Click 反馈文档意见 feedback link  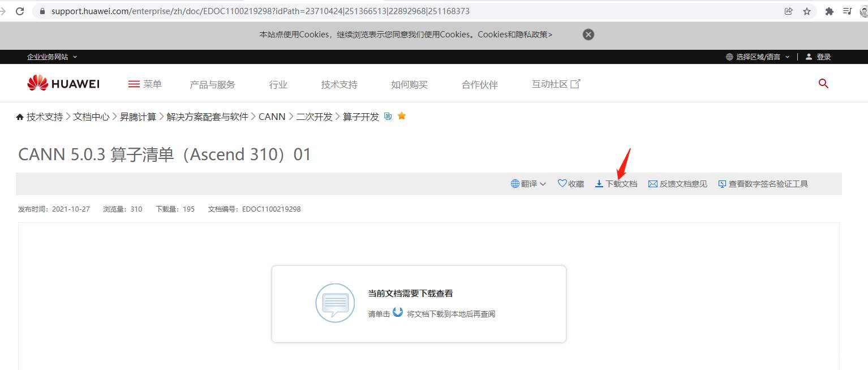tap(678, 184)
